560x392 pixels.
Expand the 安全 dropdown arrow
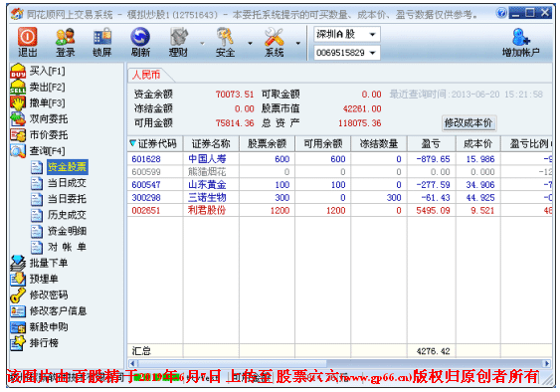(x=250, y=43)
